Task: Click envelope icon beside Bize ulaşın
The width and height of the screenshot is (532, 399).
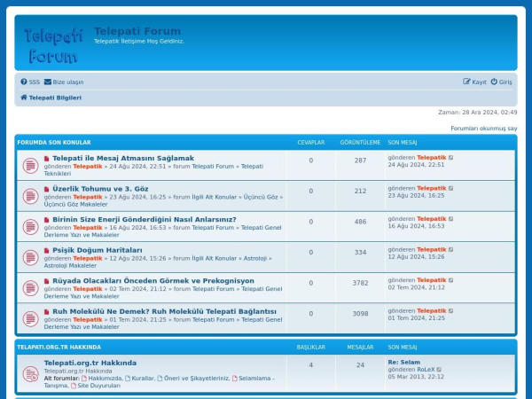Action: (48, 82)
